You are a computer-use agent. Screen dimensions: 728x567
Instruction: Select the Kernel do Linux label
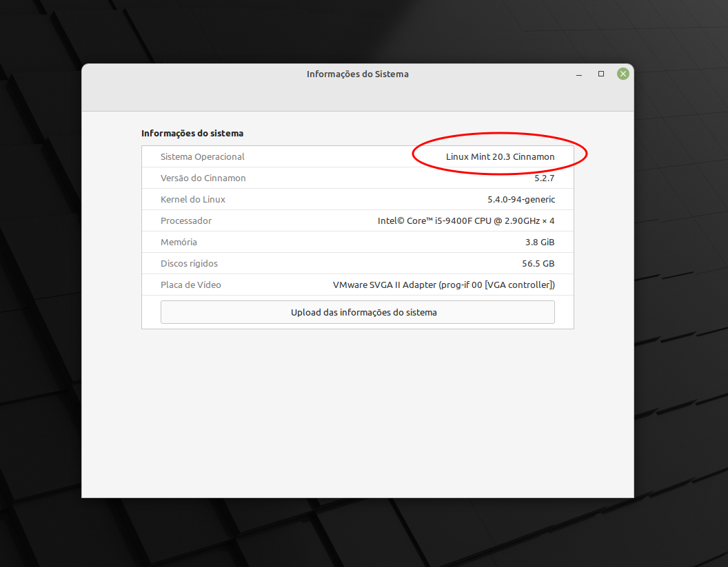(192, 199)
